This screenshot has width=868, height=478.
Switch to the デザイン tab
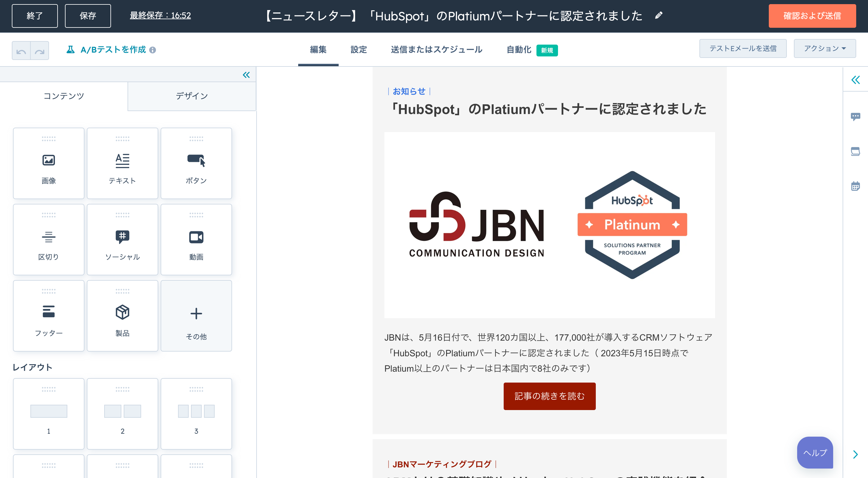pos(192,96)
